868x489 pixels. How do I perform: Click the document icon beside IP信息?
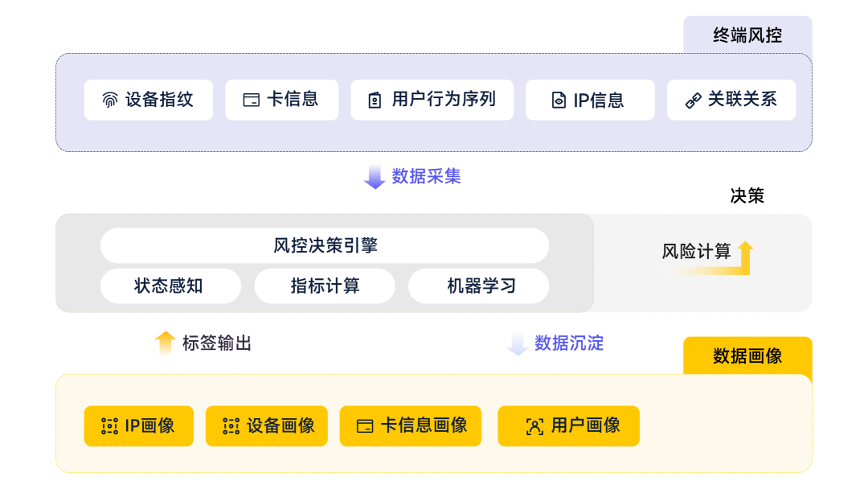[x=559, y=101]
